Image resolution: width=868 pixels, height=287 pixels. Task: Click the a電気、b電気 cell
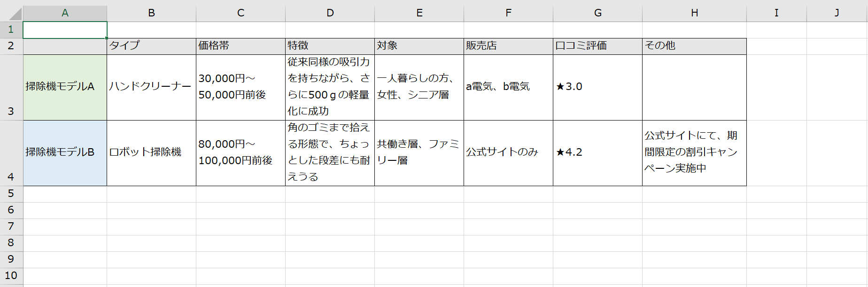coord(508,88)
